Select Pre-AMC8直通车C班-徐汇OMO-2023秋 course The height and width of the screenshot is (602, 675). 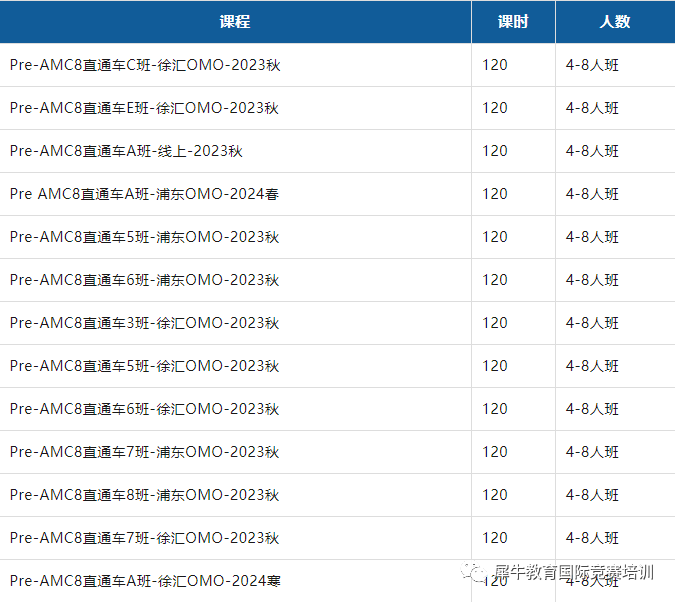144,65
